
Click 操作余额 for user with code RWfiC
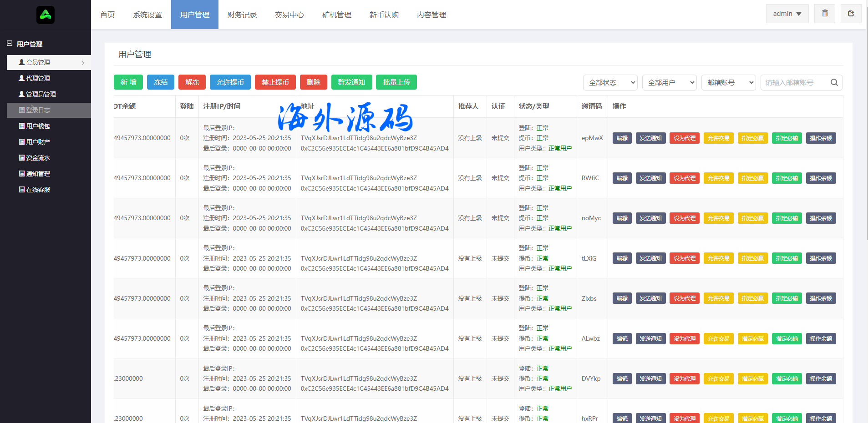point(821,178)
